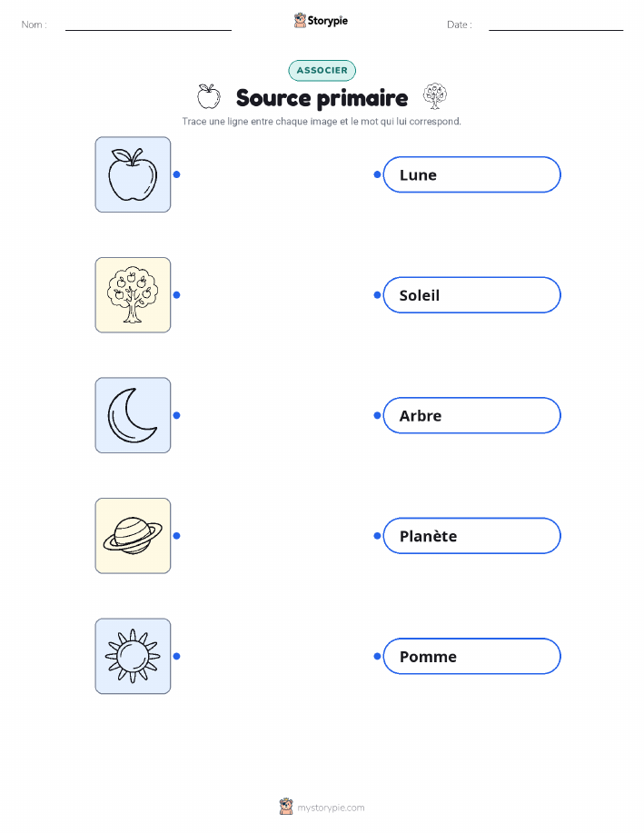Click the ringed planet picture card
The image size is (644, 833).
tap(133, 536)
